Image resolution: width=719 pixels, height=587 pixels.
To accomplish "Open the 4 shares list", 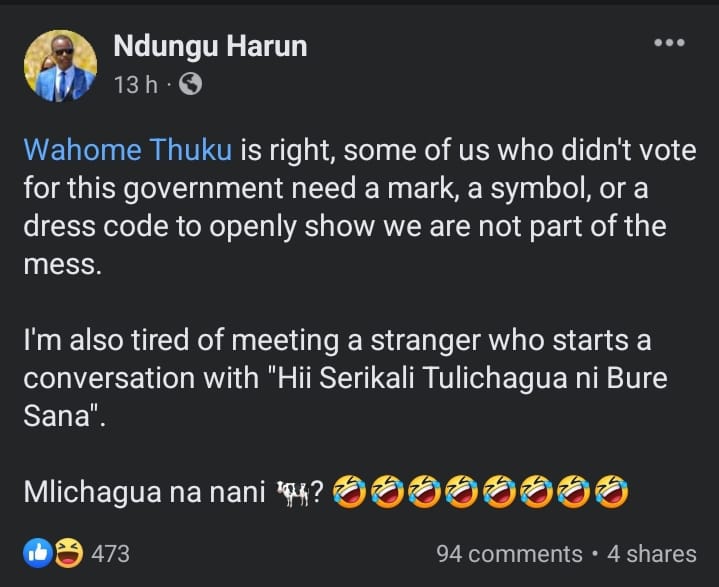I will (651, 553).
